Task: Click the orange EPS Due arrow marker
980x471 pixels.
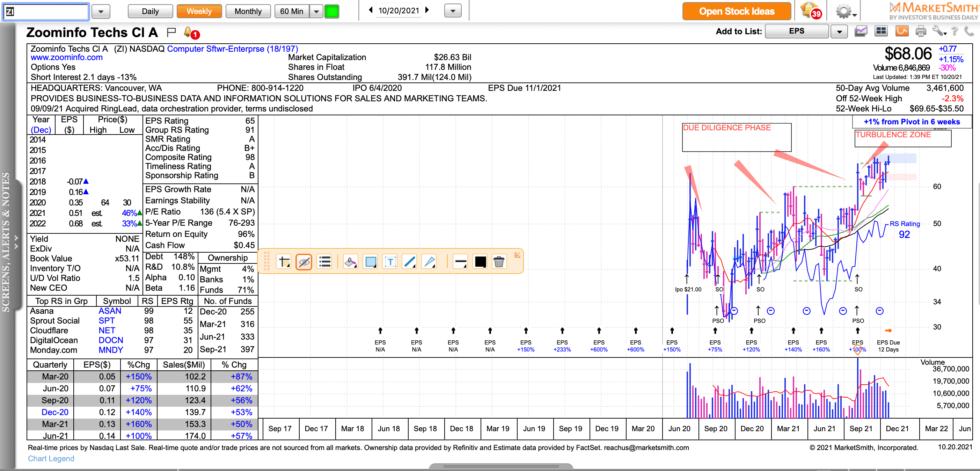Action: (888, 331)
